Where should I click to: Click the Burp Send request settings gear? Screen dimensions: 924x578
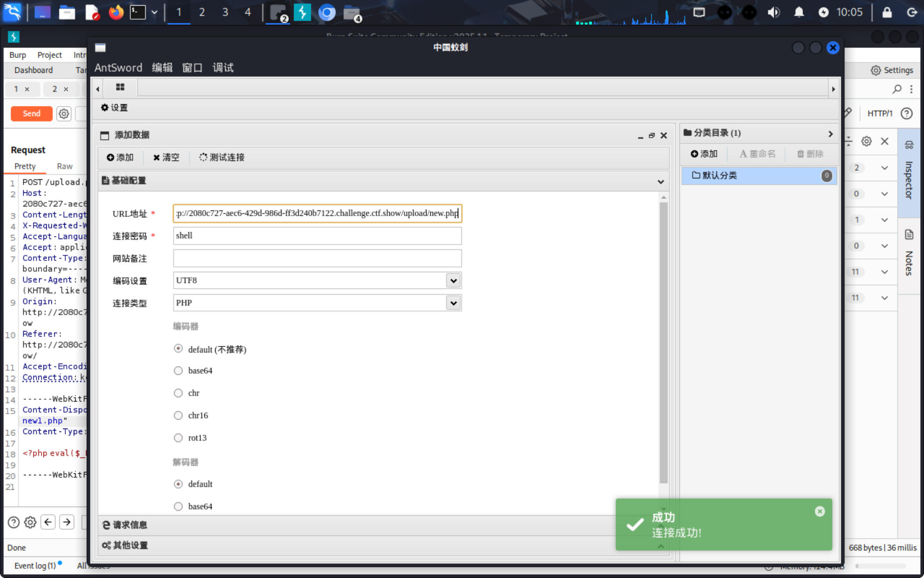click(x=64, y=113)
